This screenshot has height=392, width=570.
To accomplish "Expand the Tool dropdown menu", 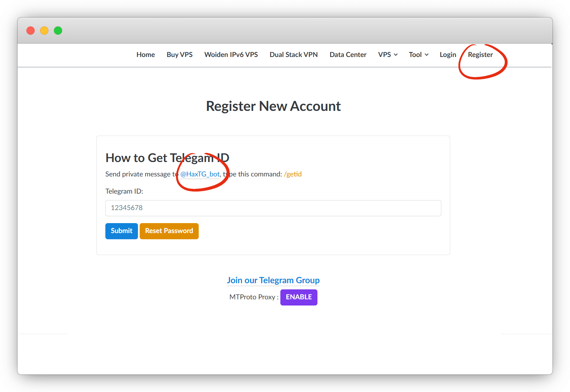I will tap(418, 55).
